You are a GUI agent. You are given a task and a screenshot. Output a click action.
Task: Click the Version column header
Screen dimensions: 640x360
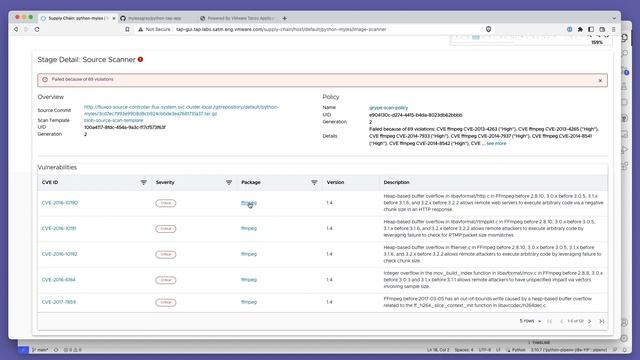[x=335, y=182]
